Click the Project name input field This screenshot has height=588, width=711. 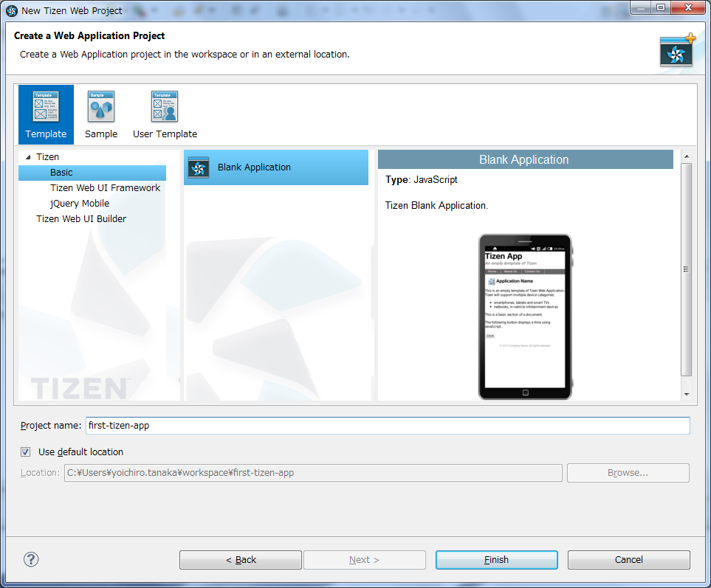pos(388,426)
